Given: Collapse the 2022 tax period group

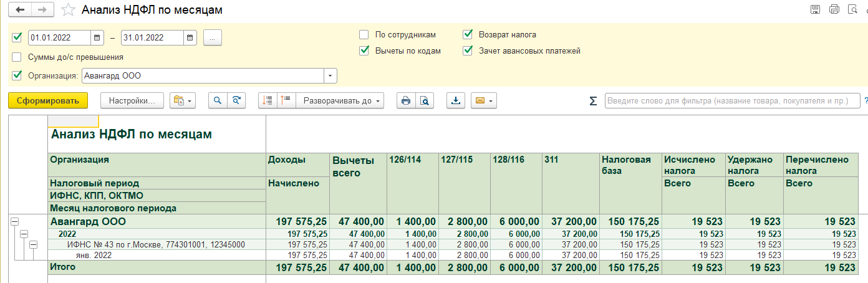Looking at the screenshot, I should pos(24,234).
